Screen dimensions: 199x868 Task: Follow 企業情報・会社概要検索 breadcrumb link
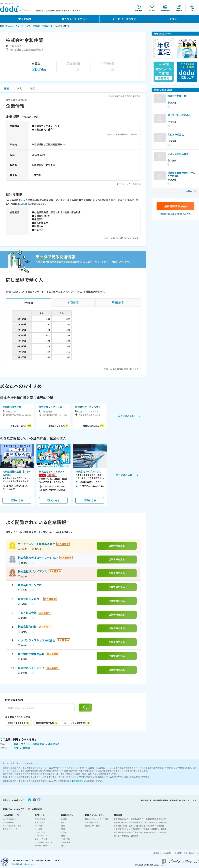pos(42,26)
